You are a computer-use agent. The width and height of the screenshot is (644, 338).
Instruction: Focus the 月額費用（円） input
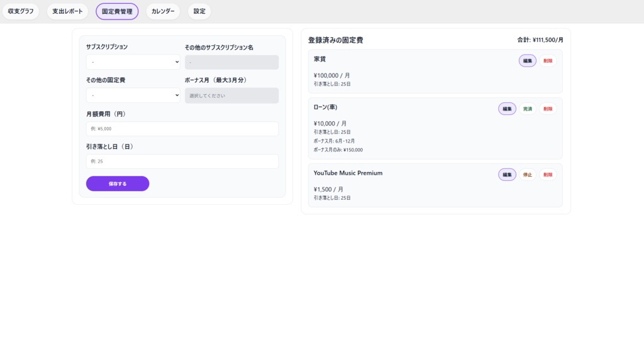tap(182, 129)
